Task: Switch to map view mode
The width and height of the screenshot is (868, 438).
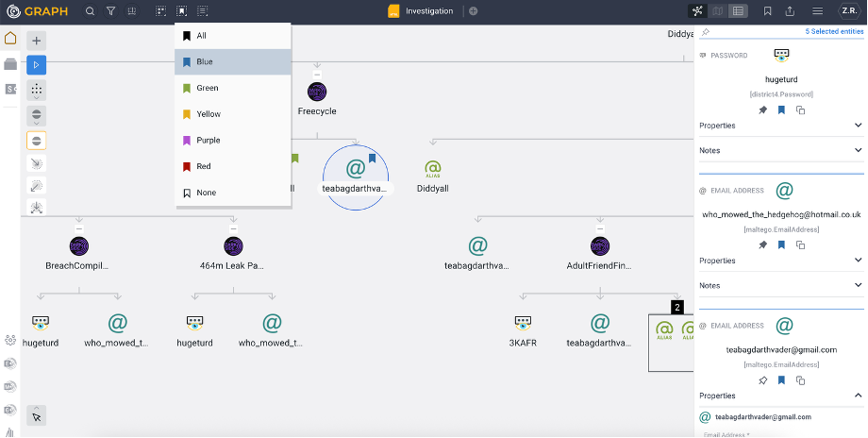Action: click(717, 11)
